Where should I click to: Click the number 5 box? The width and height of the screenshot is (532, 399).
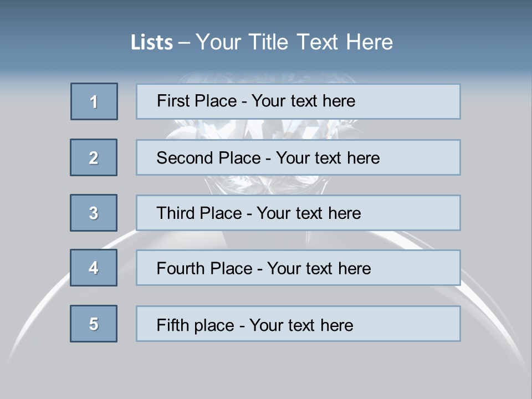94,323
